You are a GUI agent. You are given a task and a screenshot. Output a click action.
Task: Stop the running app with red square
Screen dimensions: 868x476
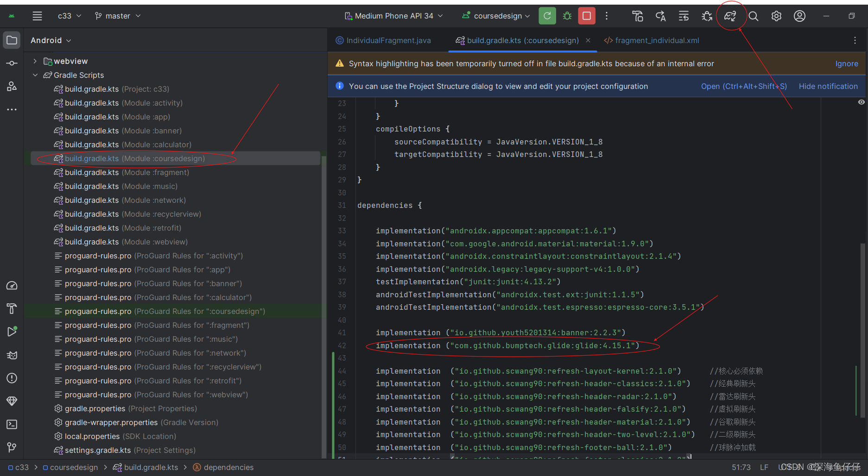(x=586, y=15)
